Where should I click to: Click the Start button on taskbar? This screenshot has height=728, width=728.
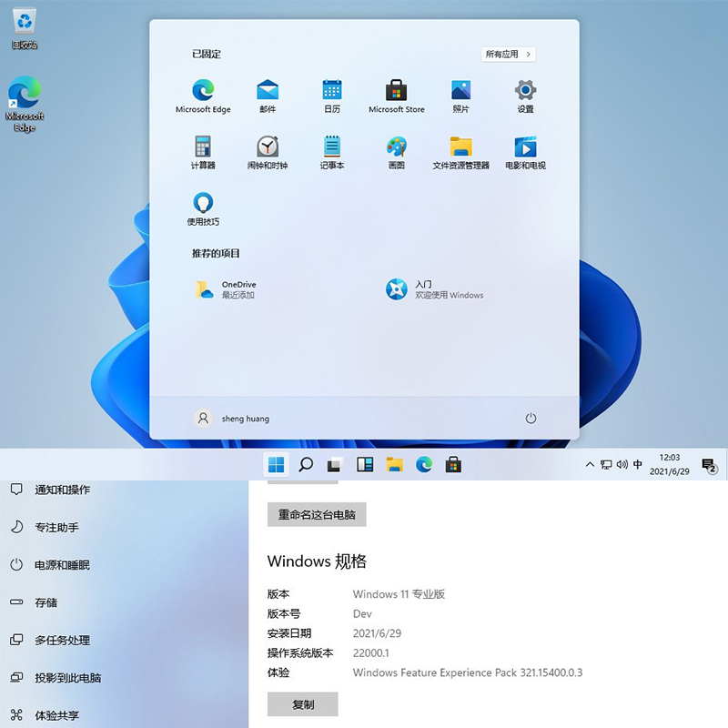tap(277, 464)
